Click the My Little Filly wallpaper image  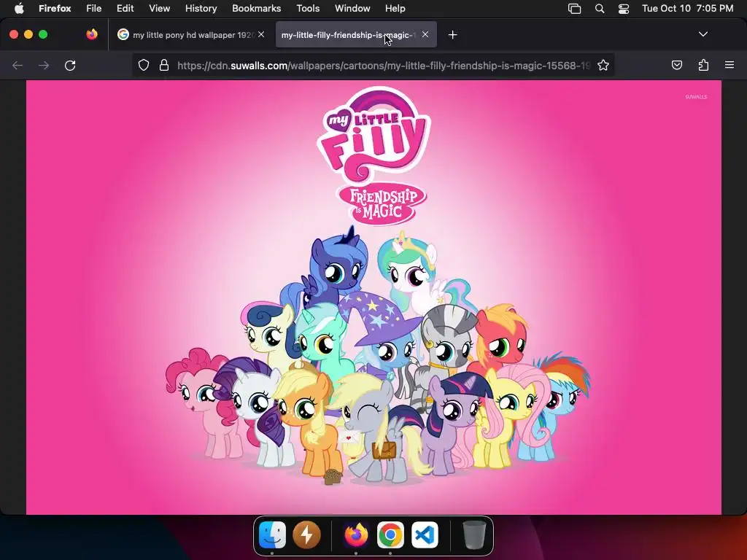click(x=373, y=297)
